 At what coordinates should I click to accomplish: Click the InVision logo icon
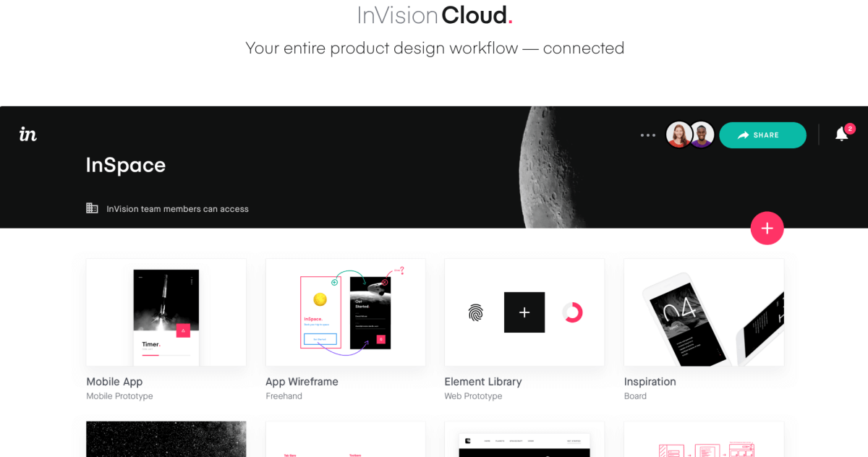pyautogui.click(x=28, y=134)
